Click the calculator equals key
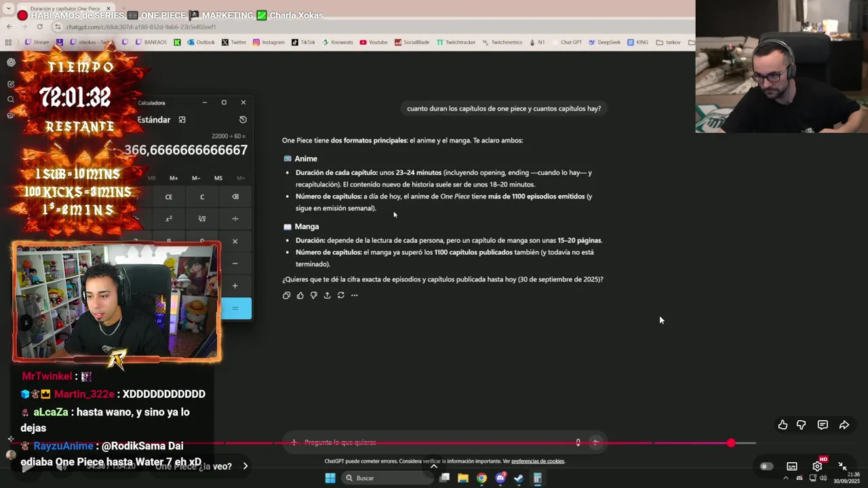 click(235, 308)
